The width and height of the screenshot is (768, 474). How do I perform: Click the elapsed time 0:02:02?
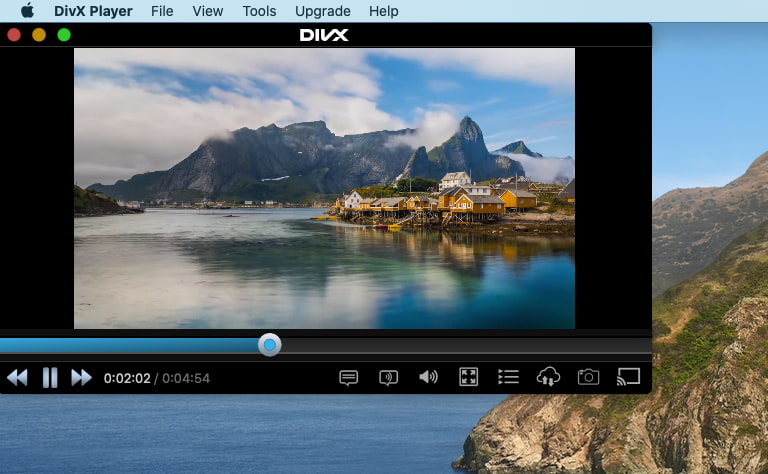(x=127, y=379)
